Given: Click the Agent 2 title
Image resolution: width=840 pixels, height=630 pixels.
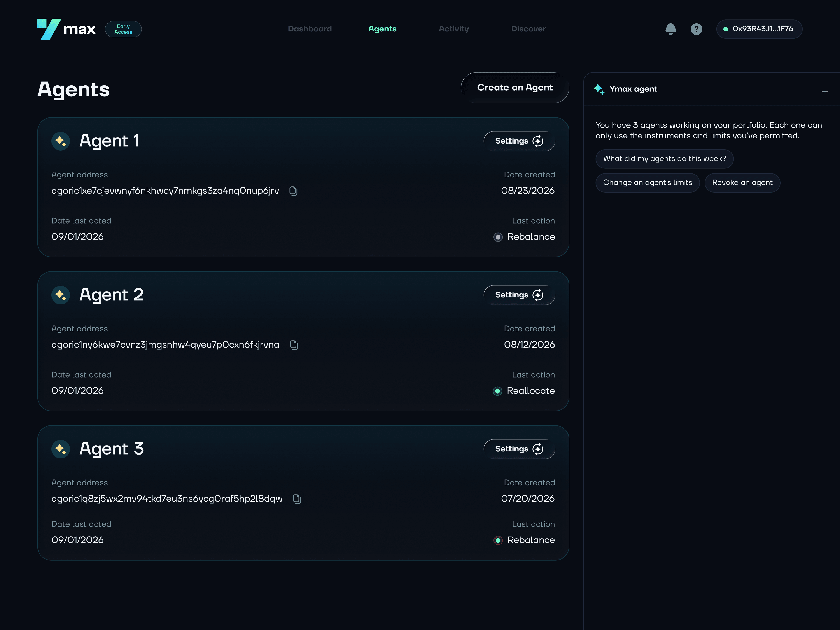Looking at the screenshot, I should (111, 295).
